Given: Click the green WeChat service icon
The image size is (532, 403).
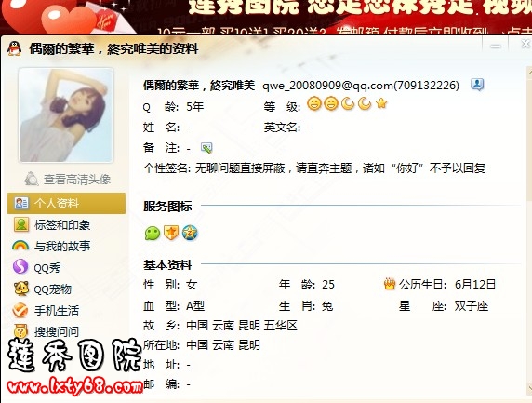Looking at the screenshot, I should [153, 234].
